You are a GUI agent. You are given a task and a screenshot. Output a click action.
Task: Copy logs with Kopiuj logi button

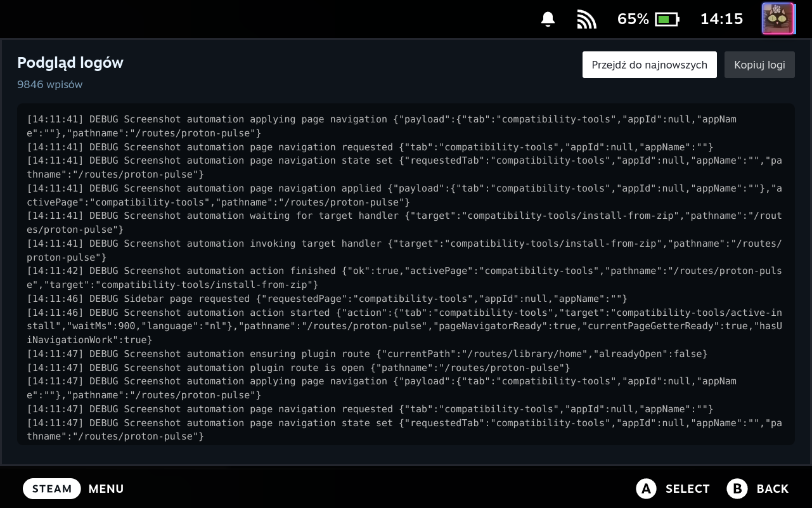pyautogui.click(x=759, y=65)
